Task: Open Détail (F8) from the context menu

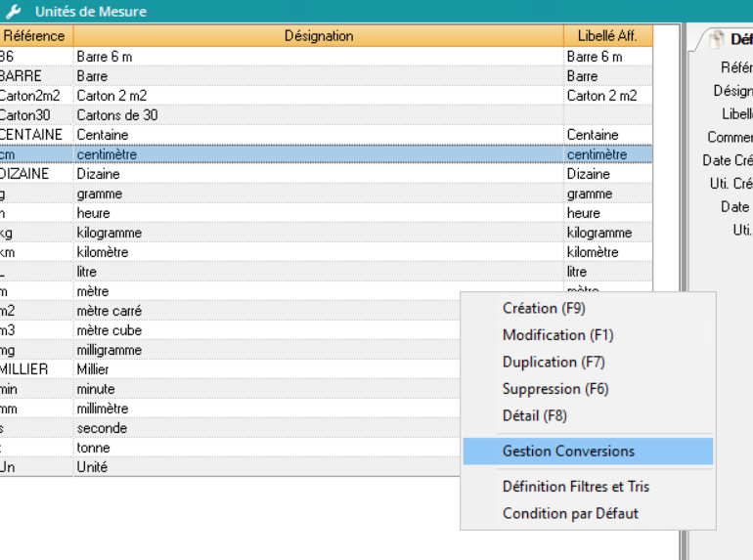Action: [534, 415]
